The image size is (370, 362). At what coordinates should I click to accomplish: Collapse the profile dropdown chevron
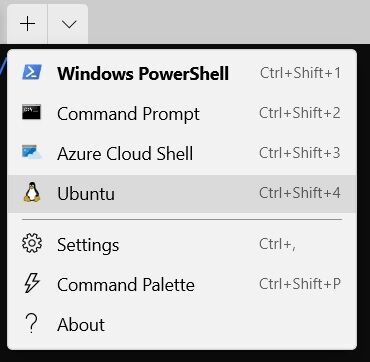tap(69, 24)
